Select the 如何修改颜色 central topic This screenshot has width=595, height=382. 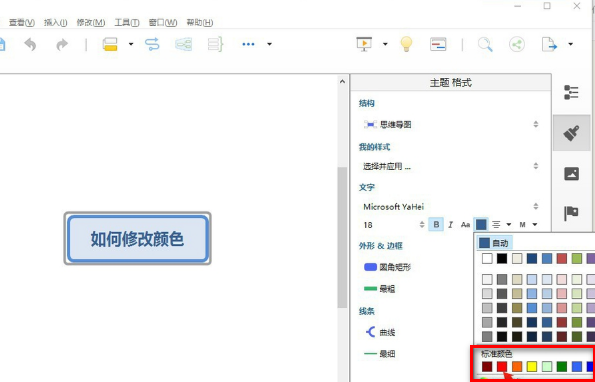(x=137, y=239)
